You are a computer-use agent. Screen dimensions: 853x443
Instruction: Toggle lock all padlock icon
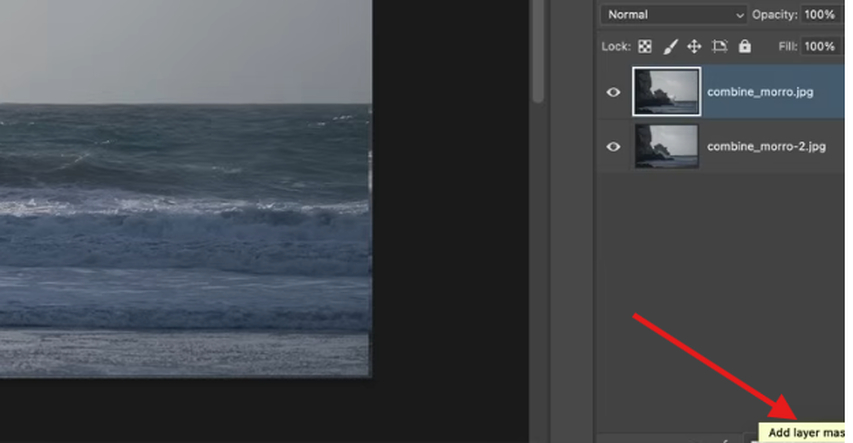(745, 47)
